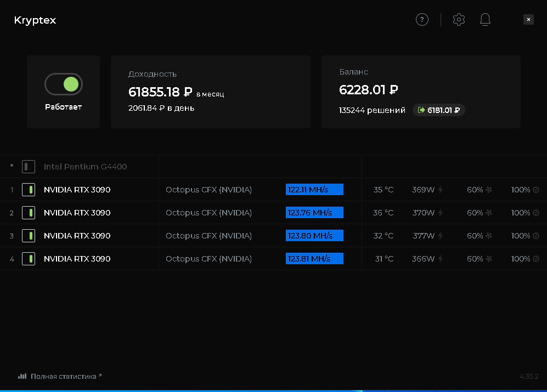Image resolution: width=547 pixels, height=392 pixels.
Task: Click Octopus CFX (NVIDIA) in device 4 row
Action: click(x=208, y=259)
